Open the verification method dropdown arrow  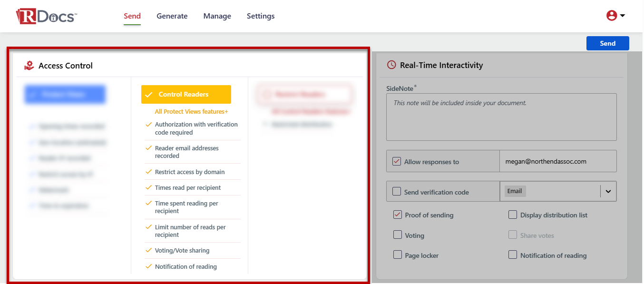[x=608, y=192]
